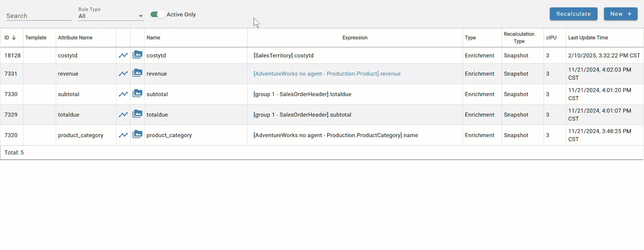Click the New + button

pyautogui.click(x=620, y=14)
